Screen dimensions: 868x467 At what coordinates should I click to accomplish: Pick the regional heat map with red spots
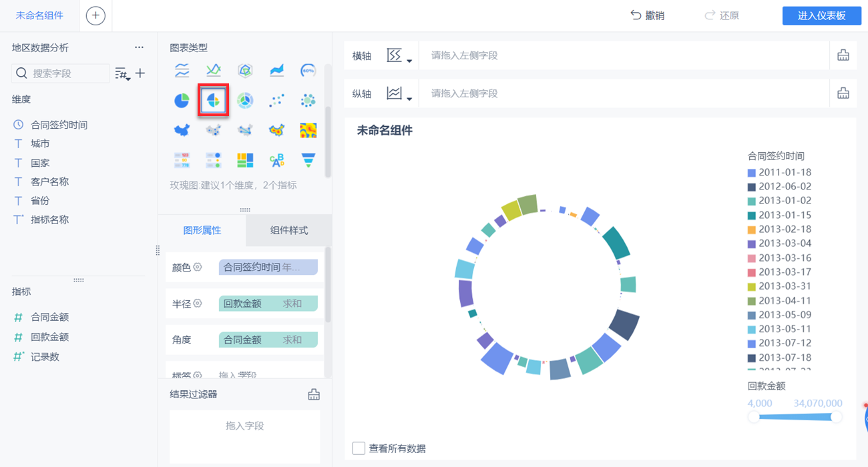[276, 130]
